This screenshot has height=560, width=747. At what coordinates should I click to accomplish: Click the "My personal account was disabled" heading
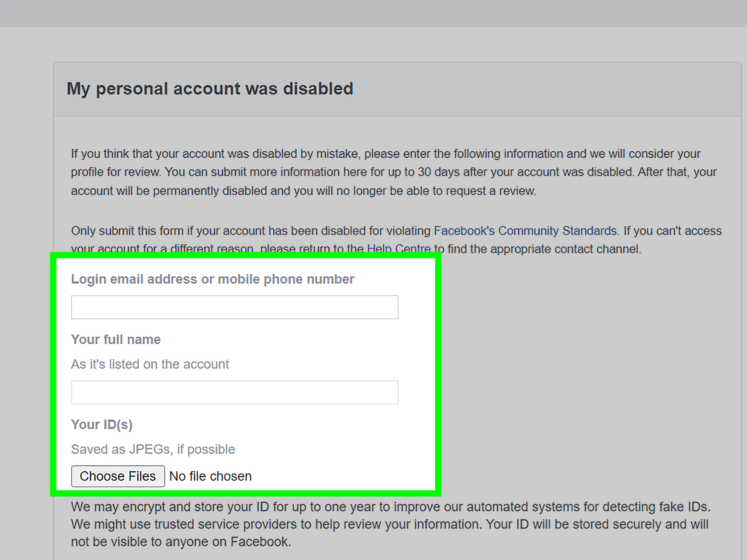click(210, 89)
